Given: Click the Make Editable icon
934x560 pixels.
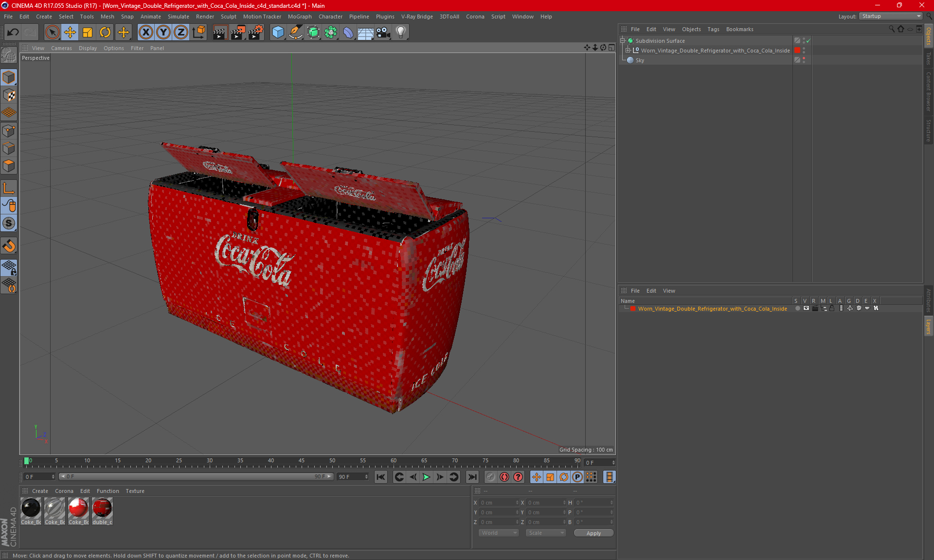Looking at the screenshot, I should pyautogui.click(x=9, y=55).
